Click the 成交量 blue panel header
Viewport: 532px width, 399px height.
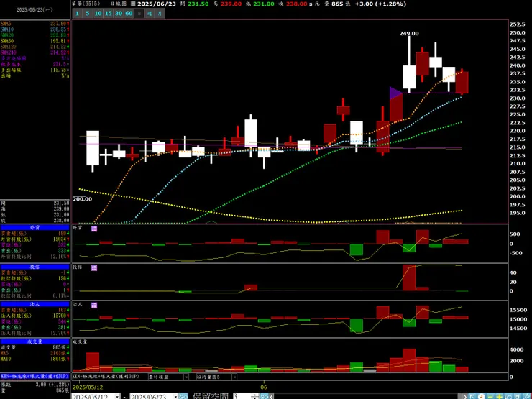point(35,341)
